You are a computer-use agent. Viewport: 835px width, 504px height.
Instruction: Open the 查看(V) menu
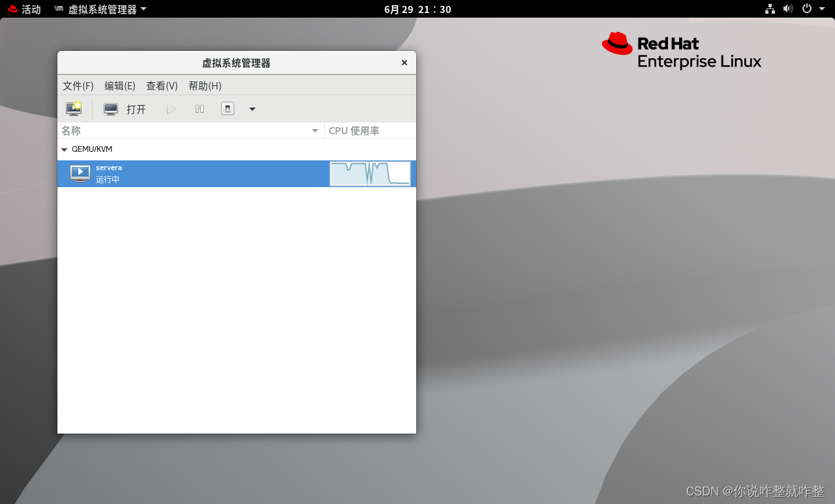click(162, 85)
